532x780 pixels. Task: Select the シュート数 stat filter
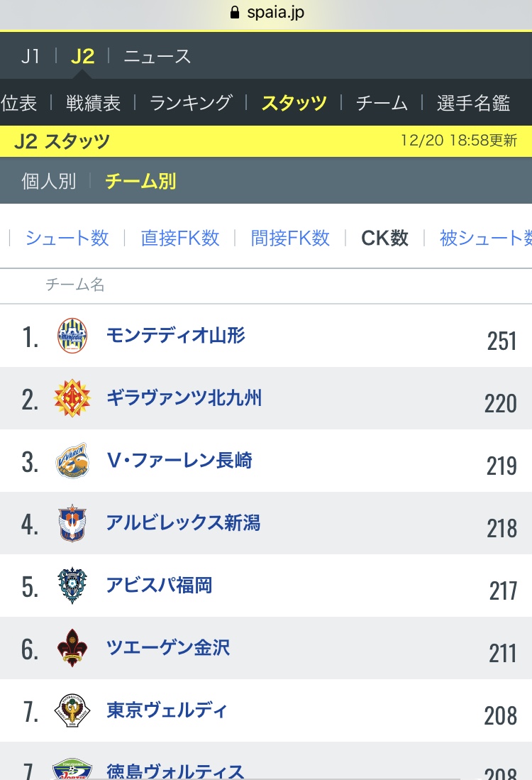pos(67,238)
